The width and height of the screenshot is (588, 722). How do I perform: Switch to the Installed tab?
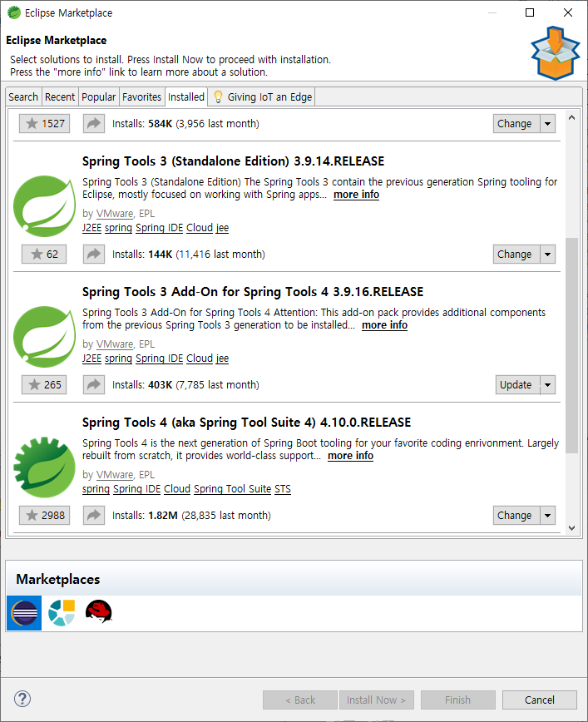pyautogui.click(x=186, y=96)
